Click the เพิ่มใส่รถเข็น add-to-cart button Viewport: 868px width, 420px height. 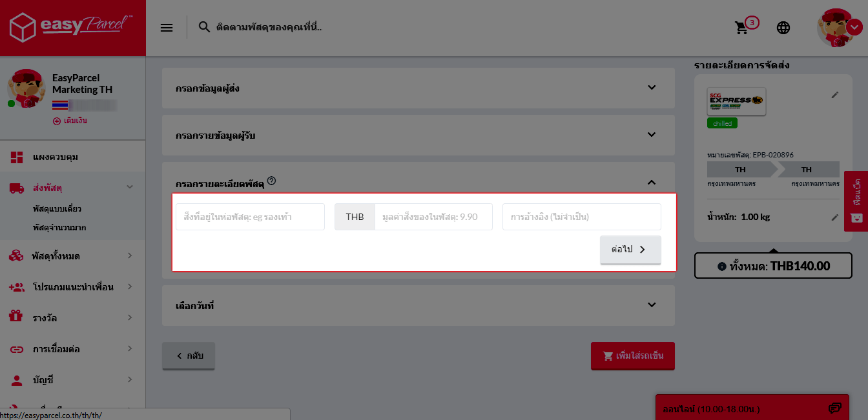coord(632,355)
